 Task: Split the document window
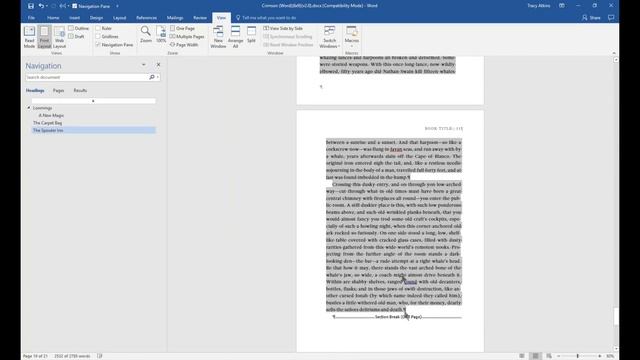pos(251,35)
